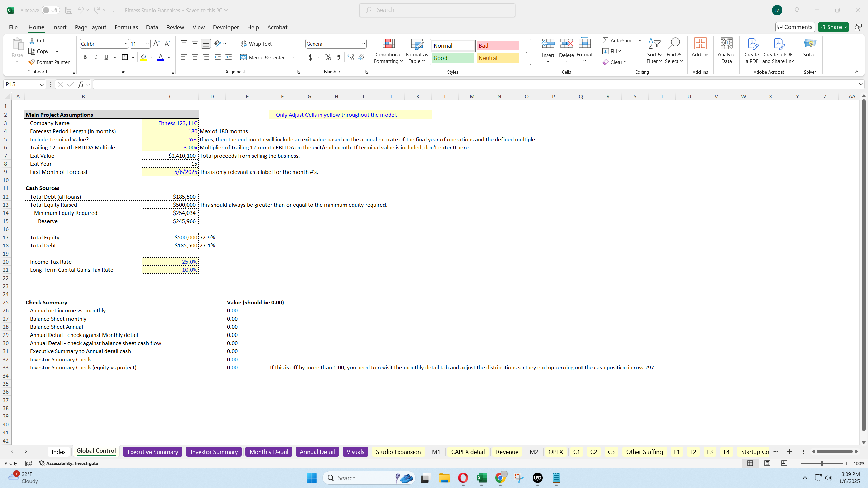Open the Conditional Formatting menu

pos(389,51)
